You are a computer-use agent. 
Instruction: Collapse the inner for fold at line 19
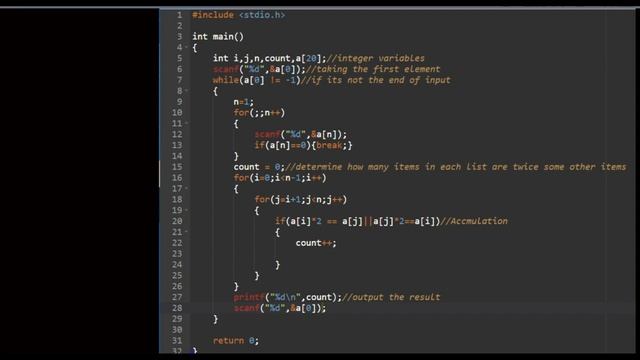[x=187, y=210]
